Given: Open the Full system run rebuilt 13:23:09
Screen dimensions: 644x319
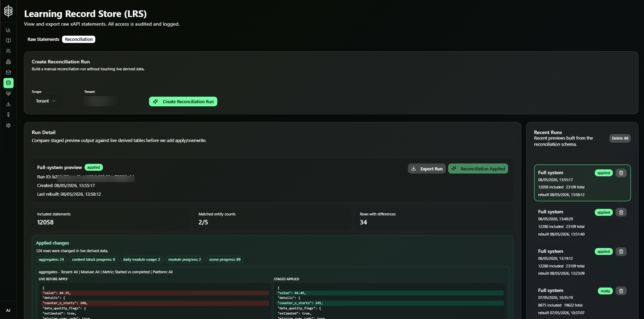Looking at the screenshot, I should [x=582, y=262].
